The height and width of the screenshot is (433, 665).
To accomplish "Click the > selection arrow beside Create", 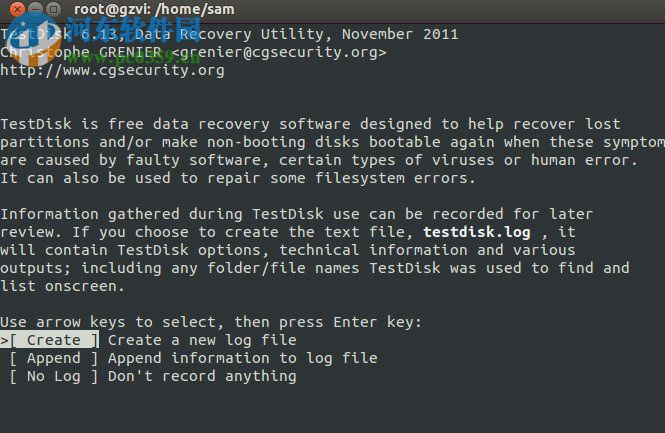I will point(4,340).
